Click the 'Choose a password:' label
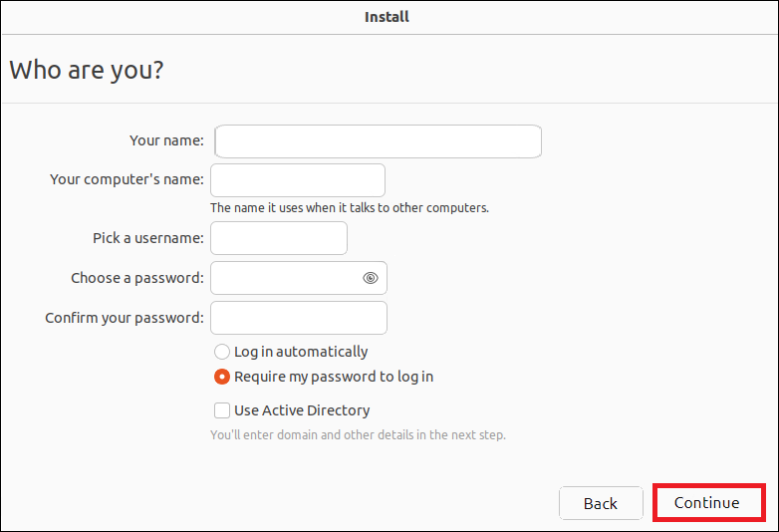 (137, 278)
